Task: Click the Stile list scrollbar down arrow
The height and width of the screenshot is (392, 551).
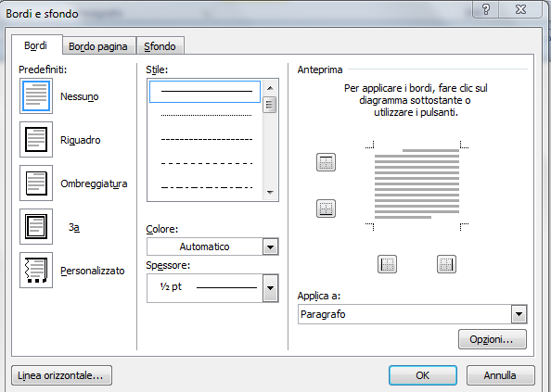Action: point(270,193)
